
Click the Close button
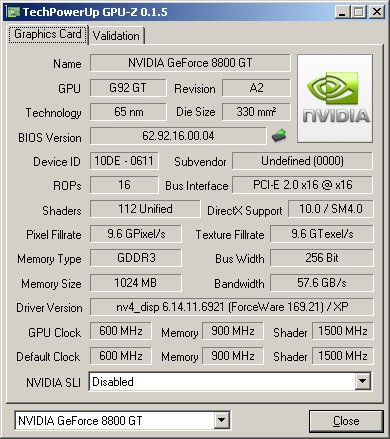coord(346,421)
